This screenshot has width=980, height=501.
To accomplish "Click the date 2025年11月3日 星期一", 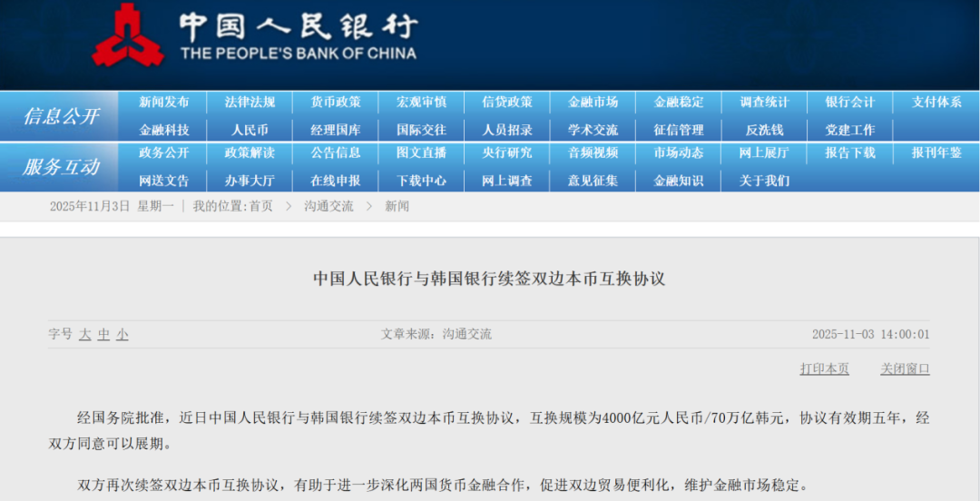I will (x=112, y=206).
